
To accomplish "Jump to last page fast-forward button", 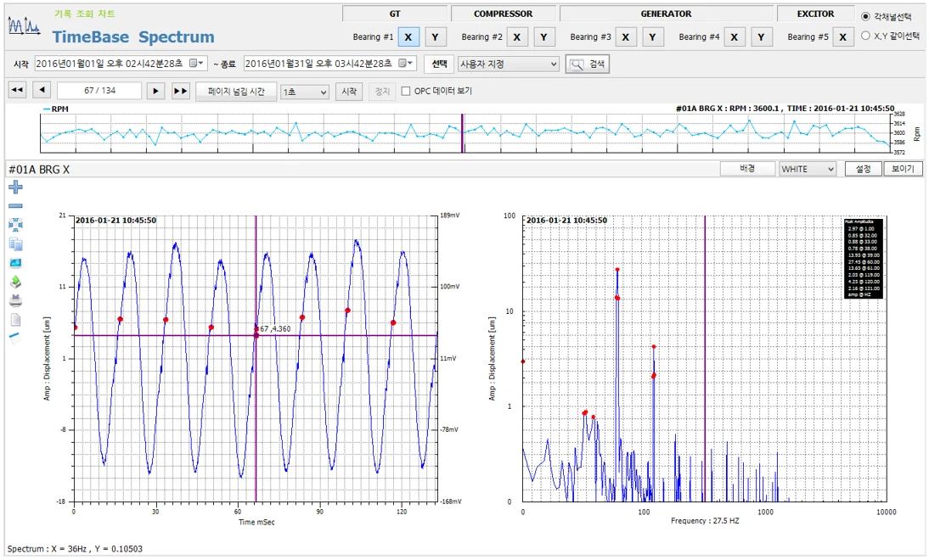I will coord(180,91).
